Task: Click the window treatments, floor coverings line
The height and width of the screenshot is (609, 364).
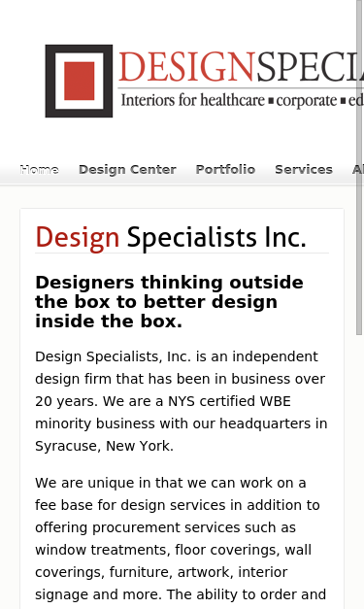Action: click(174, 550)
